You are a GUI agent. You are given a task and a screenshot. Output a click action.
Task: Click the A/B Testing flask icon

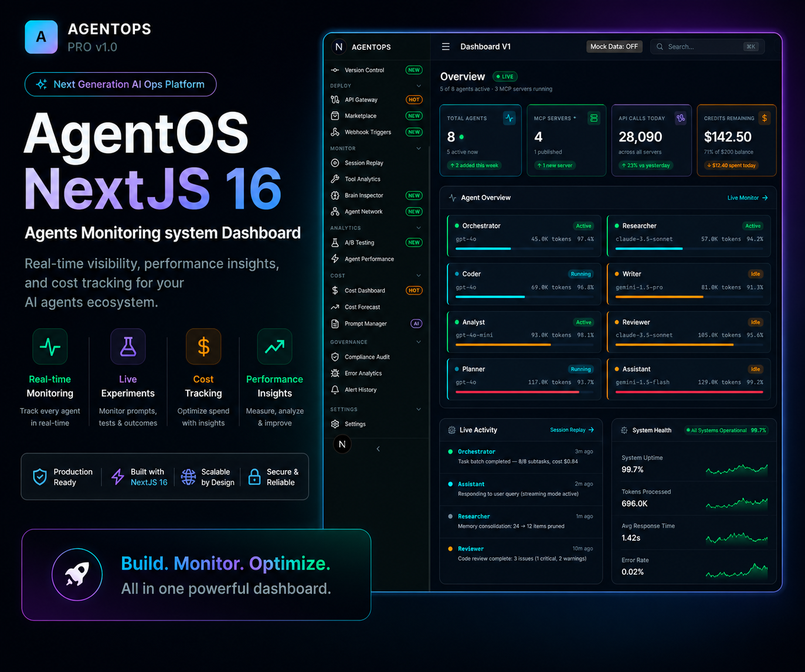point(335,242)
